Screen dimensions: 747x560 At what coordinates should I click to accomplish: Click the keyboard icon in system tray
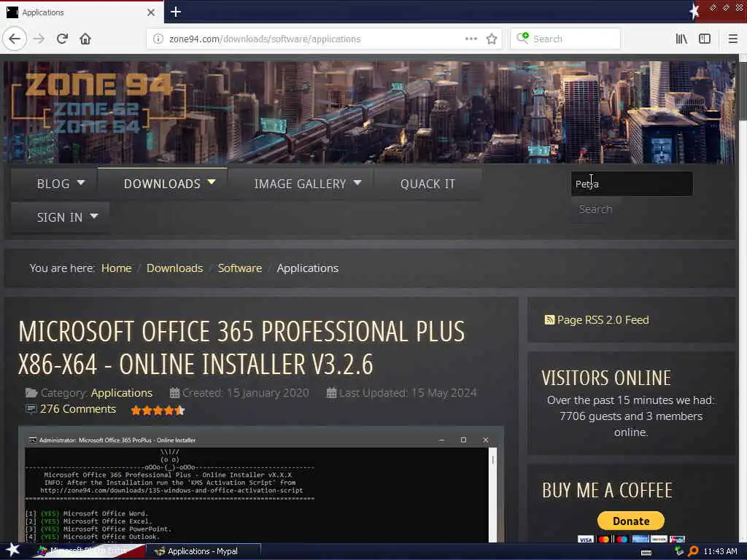[646, 553]
